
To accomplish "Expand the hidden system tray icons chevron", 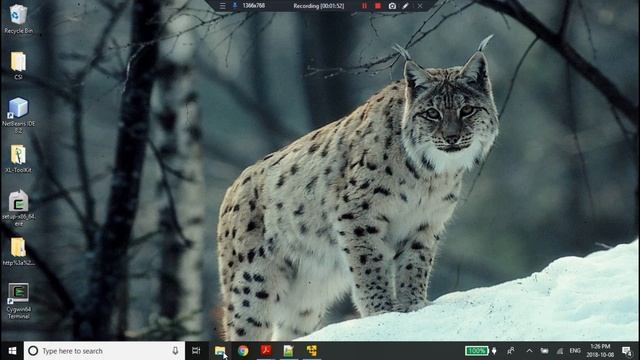I will pos(529,351).
